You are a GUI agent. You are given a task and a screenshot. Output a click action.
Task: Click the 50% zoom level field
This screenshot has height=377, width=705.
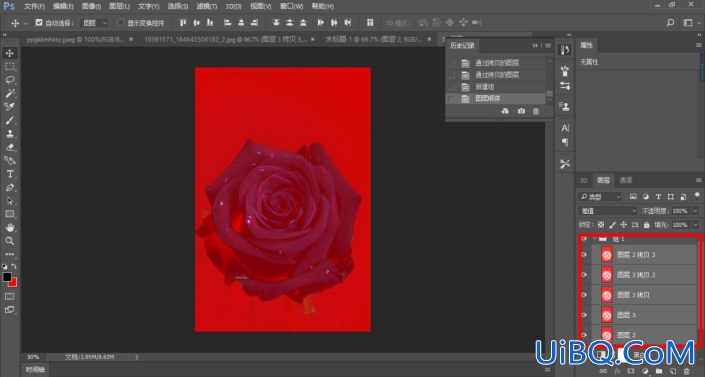coord(33,357)
